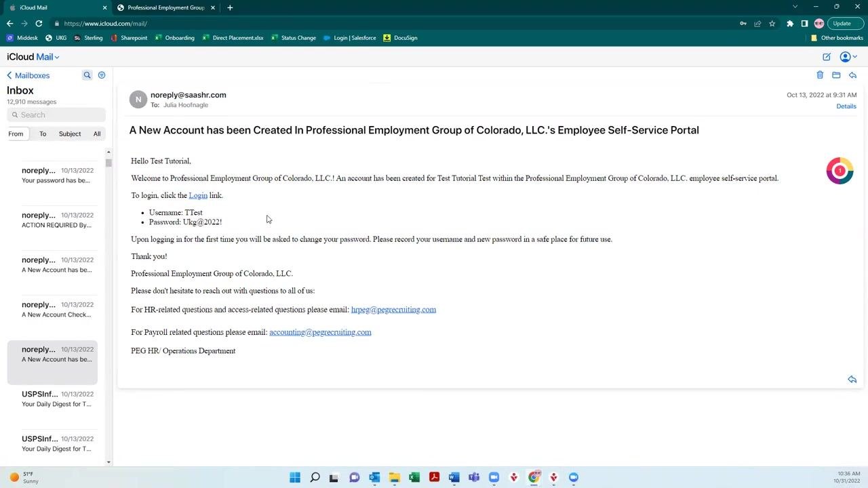
Task: Filter search by Subject
Action: click(x=70, y=134)
